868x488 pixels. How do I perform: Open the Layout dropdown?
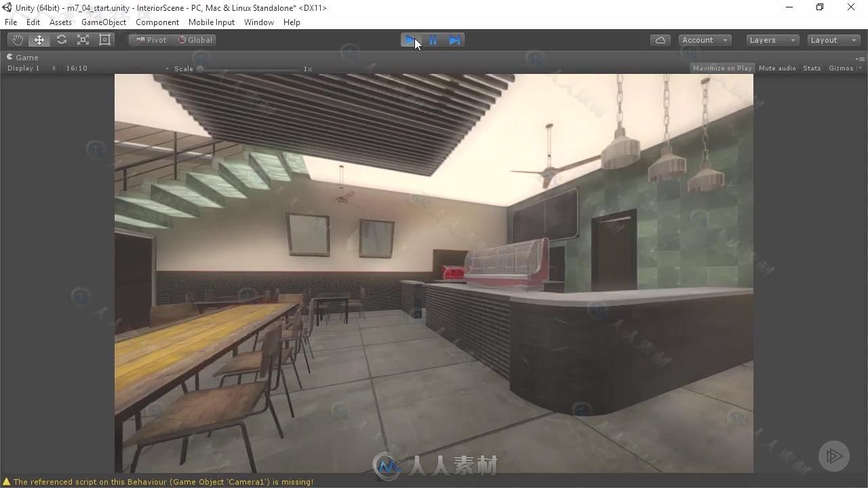tap(833, 40)
